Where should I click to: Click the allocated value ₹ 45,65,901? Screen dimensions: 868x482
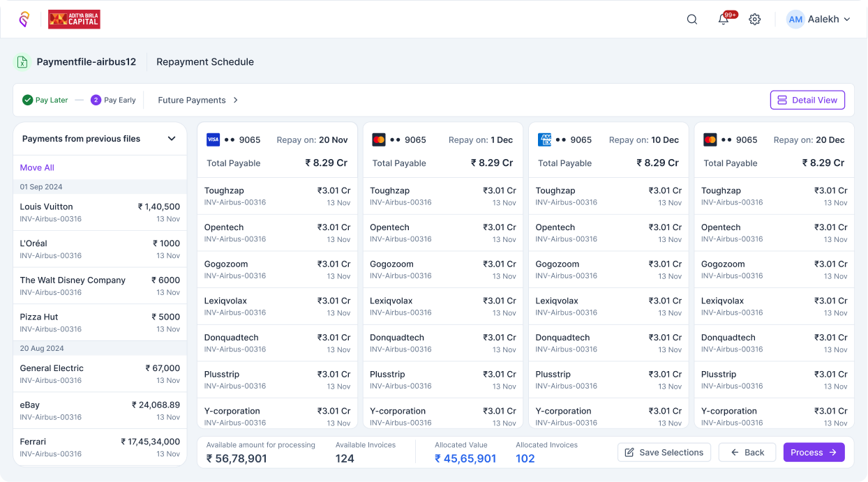point(465,459)
